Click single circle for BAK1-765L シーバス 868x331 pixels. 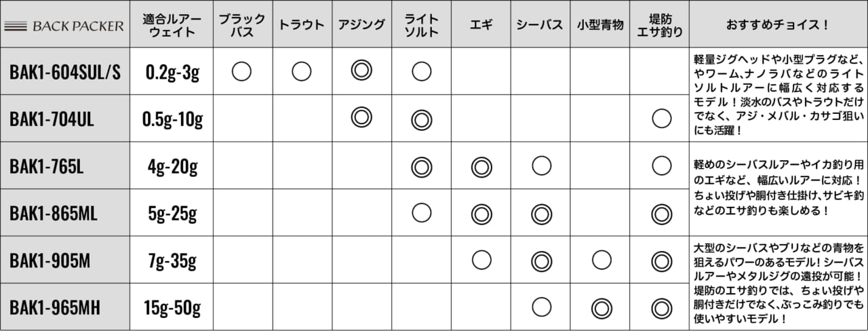[540, 165]
